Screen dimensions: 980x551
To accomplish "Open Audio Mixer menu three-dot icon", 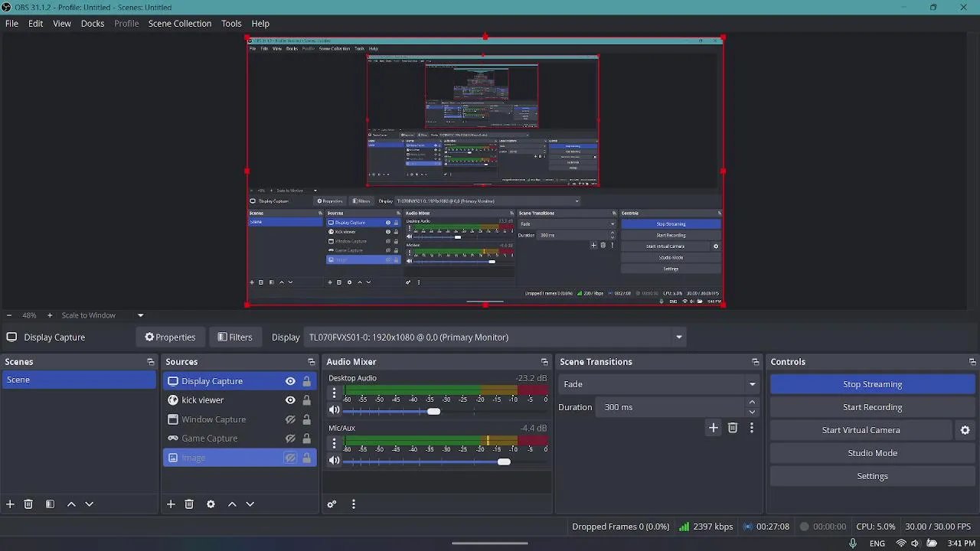I will 353,504.
